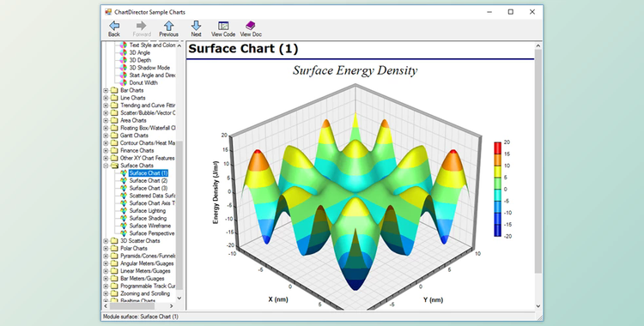Select Surface Perspective tree item
The image size is (644, 326).
pyautogui.click(x=152, y=233)
